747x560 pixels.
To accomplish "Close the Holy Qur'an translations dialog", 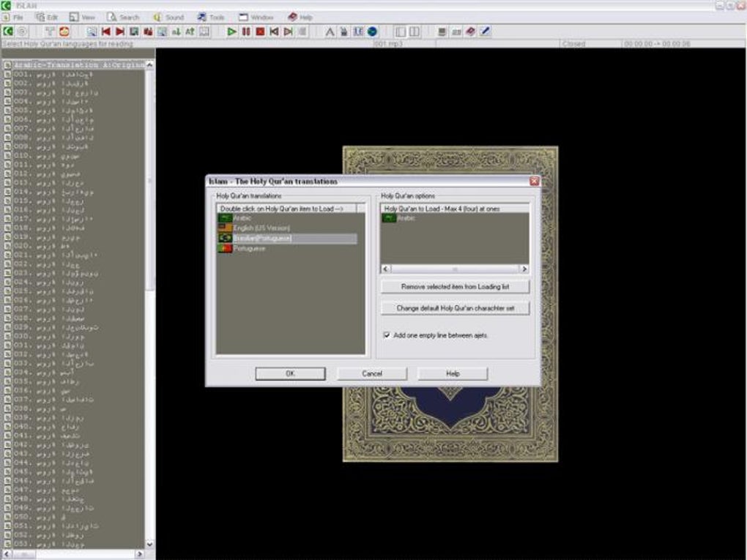I will [534, 181].
